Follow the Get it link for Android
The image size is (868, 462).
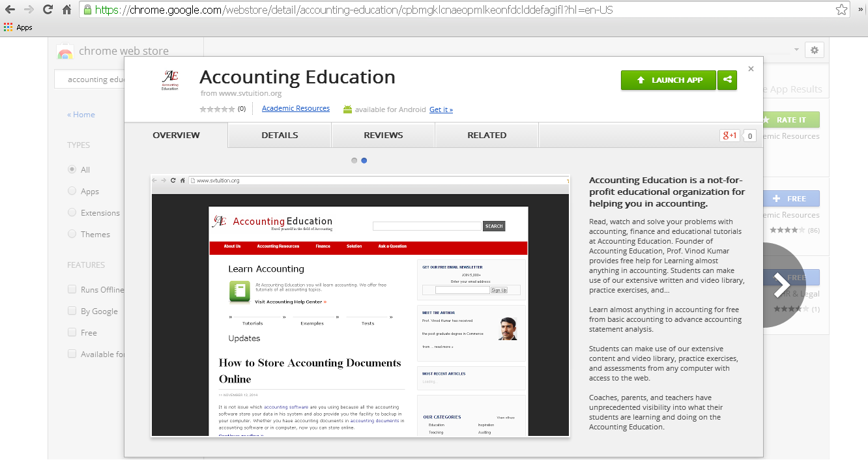coord(441,109)
